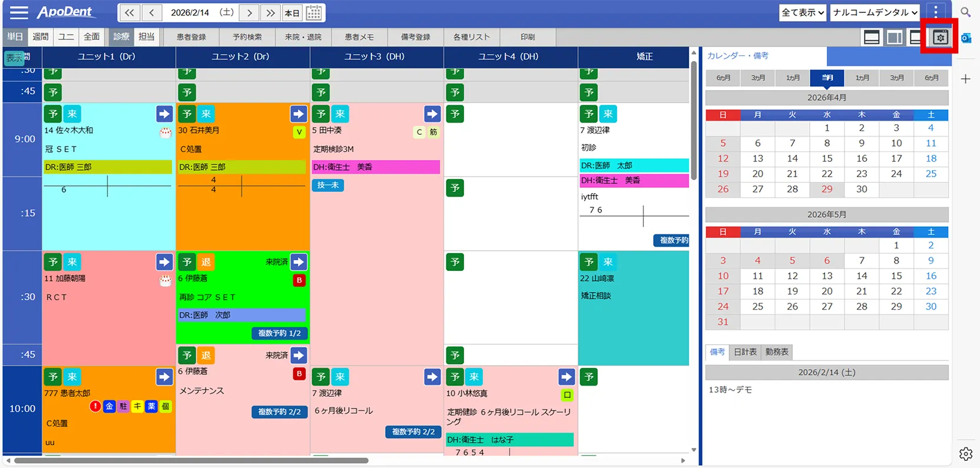Click the arrow icon on 佐々木大和 appointment
This screenshot has height=468, width=980.
(164, 114)
